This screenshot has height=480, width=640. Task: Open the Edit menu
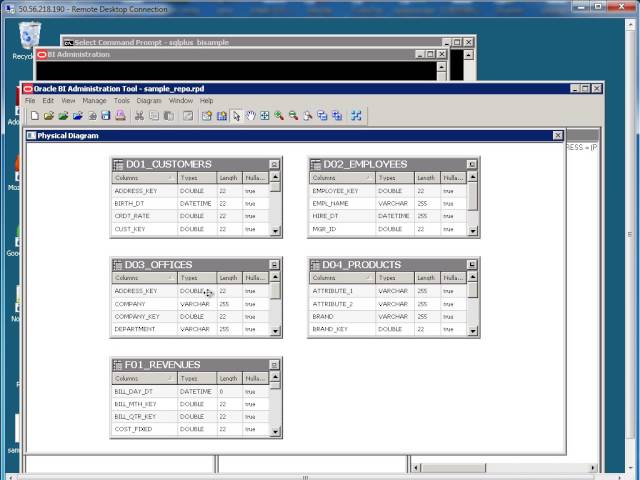pyautogui.click(x=48, y=100)
